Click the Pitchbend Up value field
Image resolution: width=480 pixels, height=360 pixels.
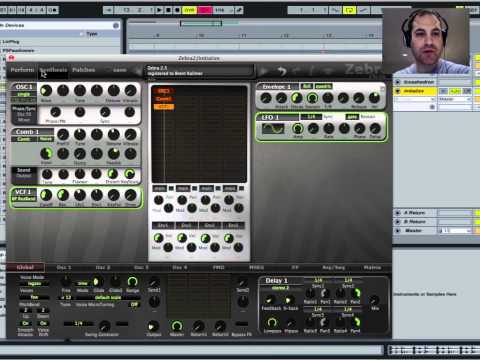26,310
